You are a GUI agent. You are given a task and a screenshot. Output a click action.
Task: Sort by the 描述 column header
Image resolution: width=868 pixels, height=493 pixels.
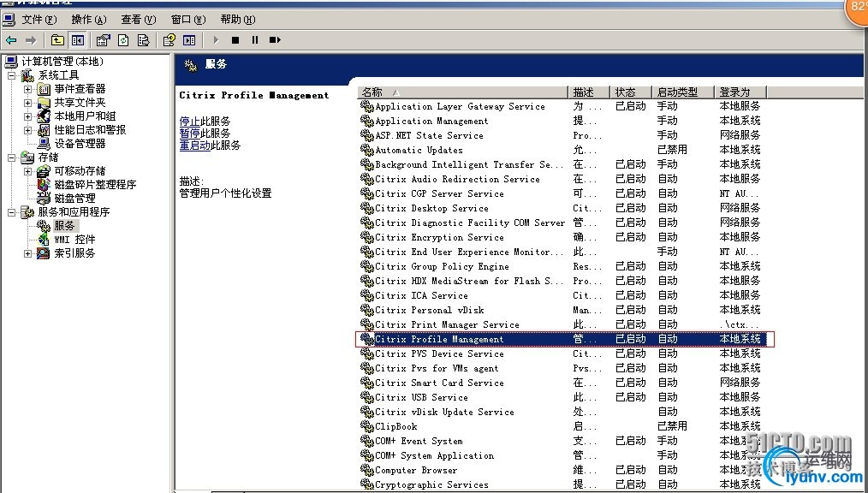pyautogui.click(x=589, y=92)
